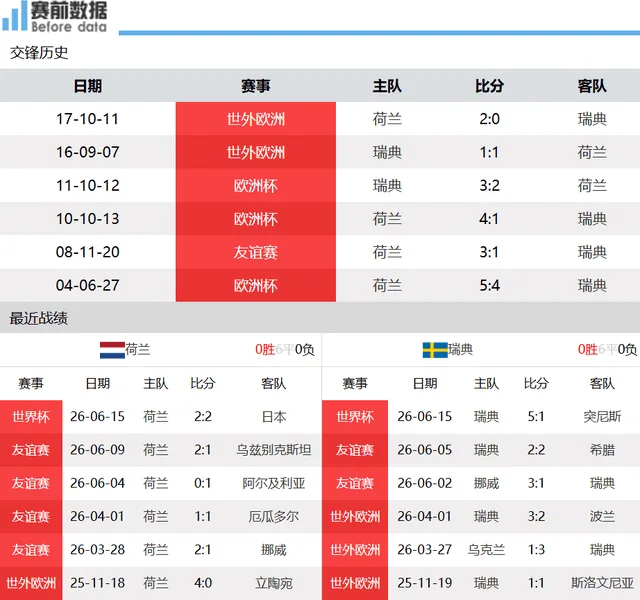Click the 世界杯 cell in the 荷兰 recent table
This screenshot has height=600, width=640.
[x=31, y=417]
